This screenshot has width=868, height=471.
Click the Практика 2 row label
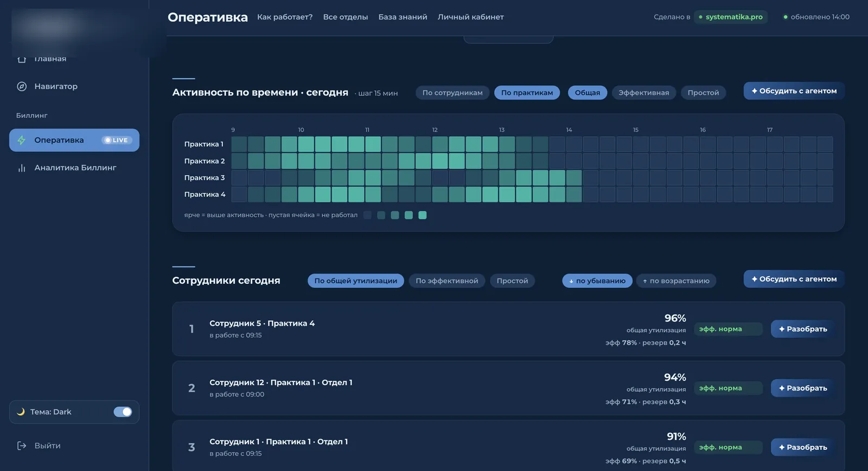tap(205, 161)
